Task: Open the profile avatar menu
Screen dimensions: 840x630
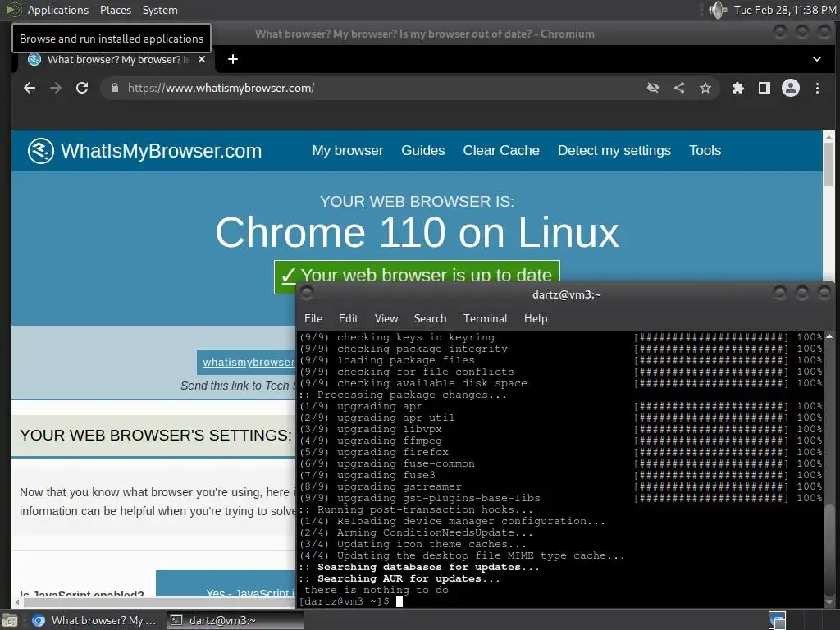Action: coord(791,88)
